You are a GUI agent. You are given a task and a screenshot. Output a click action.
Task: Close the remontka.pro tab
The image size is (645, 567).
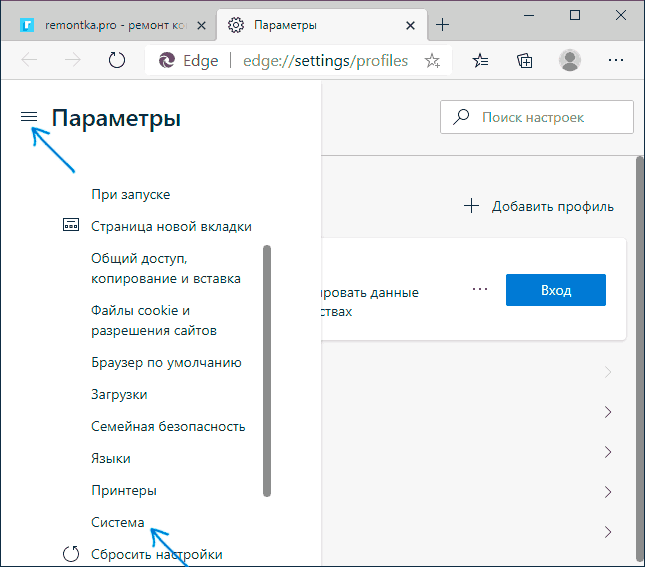point(201,26)
